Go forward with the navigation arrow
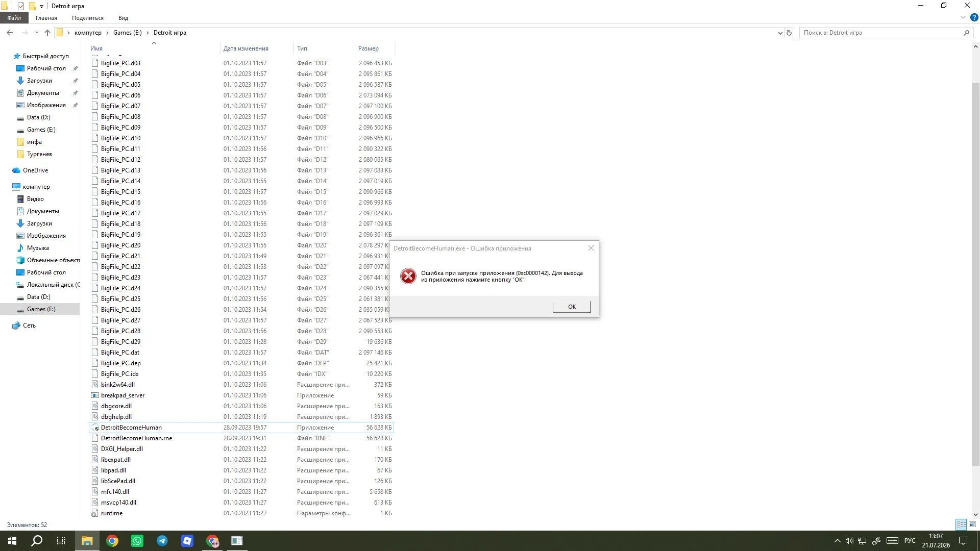980x551 pixels. click(x=24, y=33)
